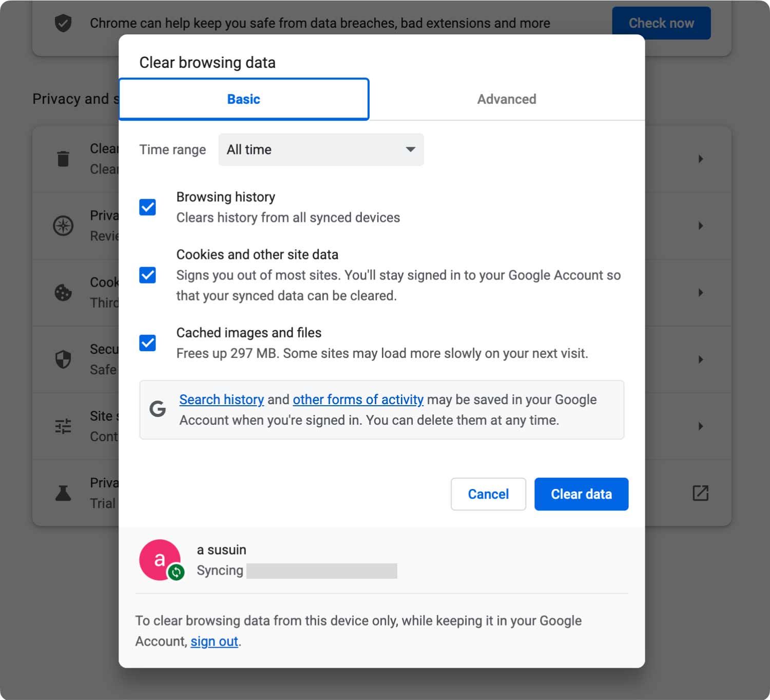Uncheck the Browsing history checkbox
The height and width of the screenshot is (700, 770).
[148, 207]
